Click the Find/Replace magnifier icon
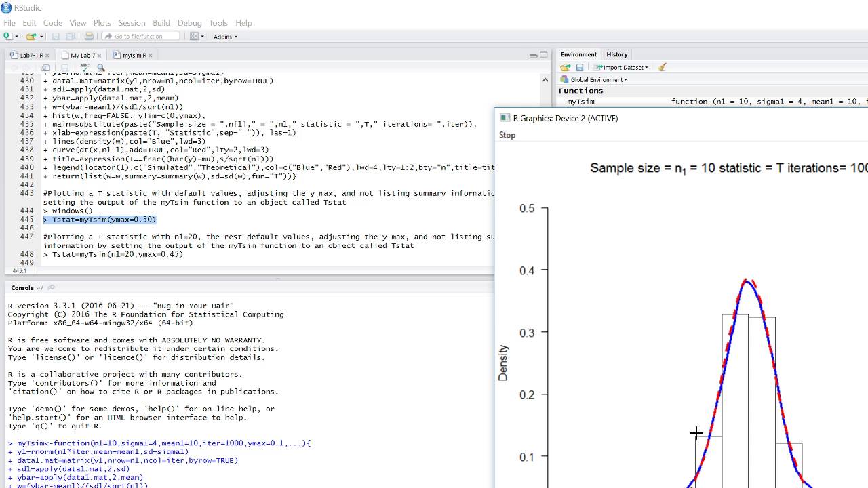Screen dimensions: 868x488 (x=101, y=67)
